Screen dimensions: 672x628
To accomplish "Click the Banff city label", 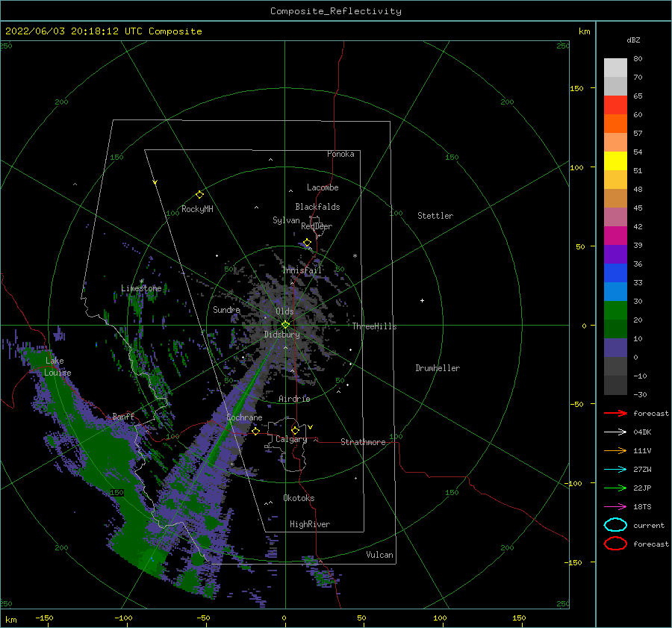I will (123, 416).
